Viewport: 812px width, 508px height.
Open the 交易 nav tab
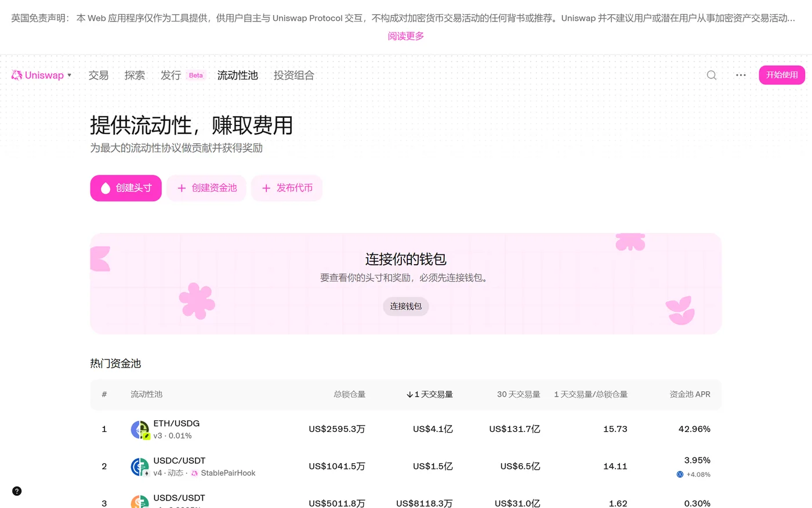click(x=99, y=75)
